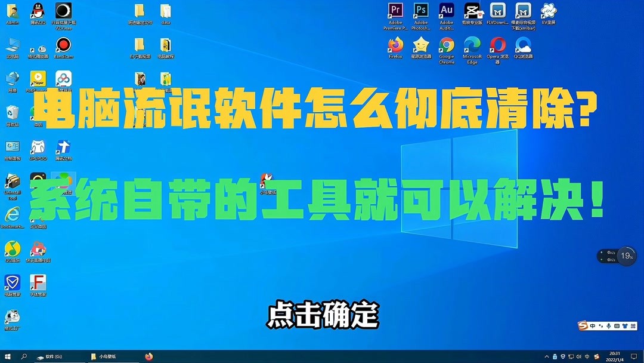Expand hidden tray icons with the up arrow
Screen dimensions: 644x363
tap(547, 356)
